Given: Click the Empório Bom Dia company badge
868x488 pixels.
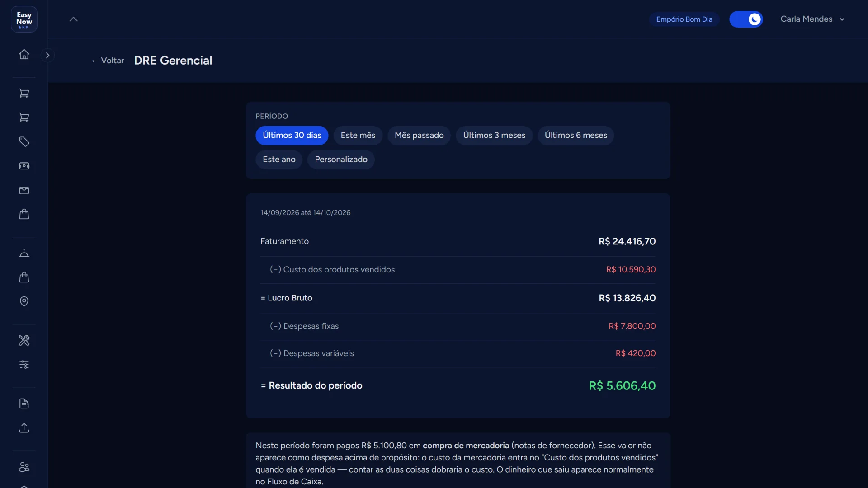Looking at the screenshot, I should click(x=684, y=19).
